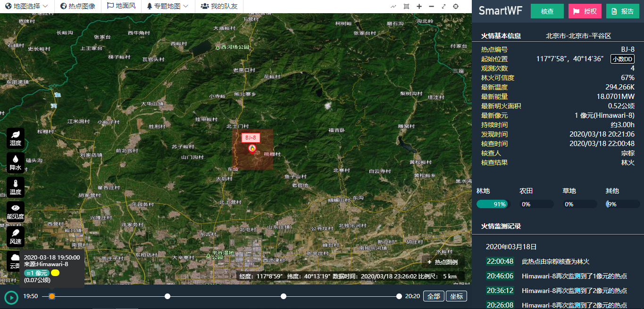Screen dimensions: 644x309
Task: Click the locate crosshair icon
Action: point(456,7)
